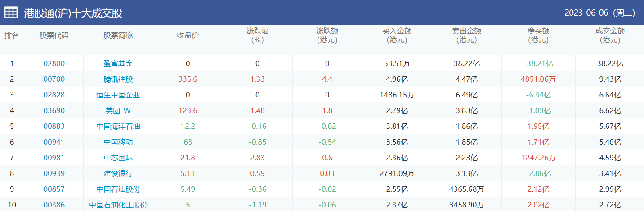The height and width of the screenshot is (211, 644).
Task: Click stock code 00941
Action: click(54, 142)
